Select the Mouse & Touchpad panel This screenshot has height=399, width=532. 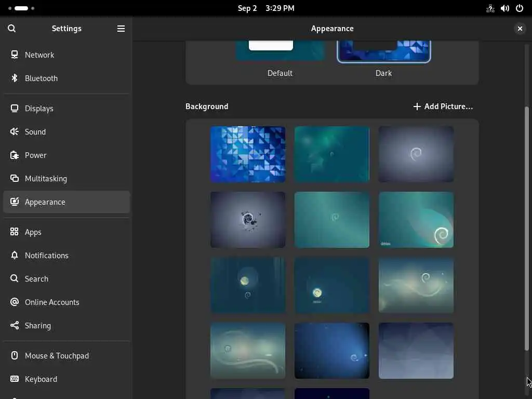tap(66, 355)
